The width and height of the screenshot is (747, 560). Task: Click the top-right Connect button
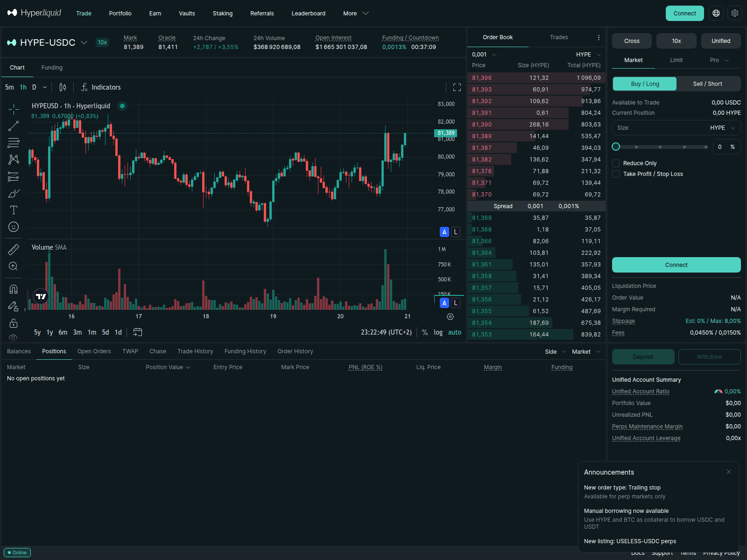click(x=685, y=13)
